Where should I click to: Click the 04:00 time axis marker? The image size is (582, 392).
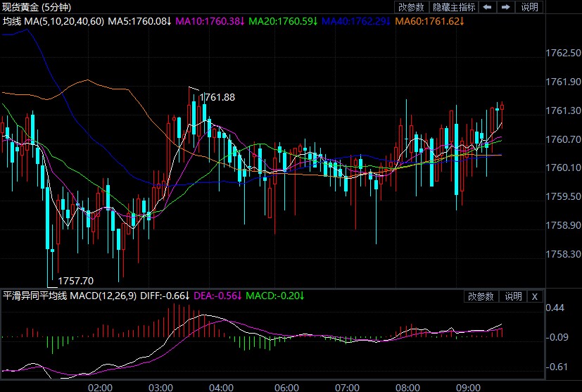[221, 387]
